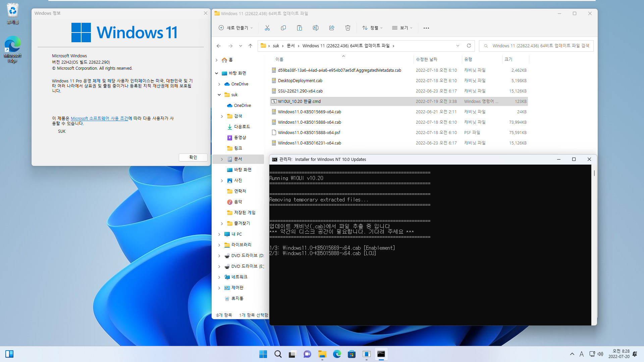644x362 pixels.
Task: Click the Explorer search input field
Action: coord(536,46)
